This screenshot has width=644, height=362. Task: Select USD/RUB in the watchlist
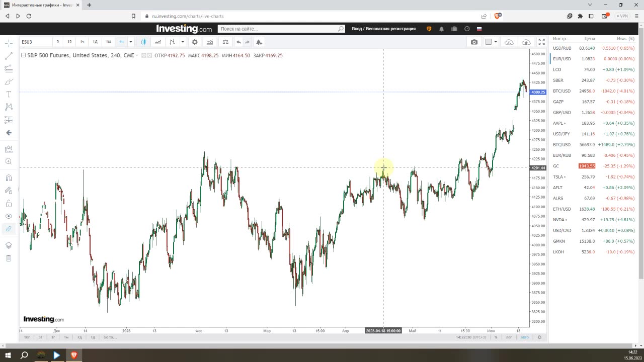click(x=594, y=48)
